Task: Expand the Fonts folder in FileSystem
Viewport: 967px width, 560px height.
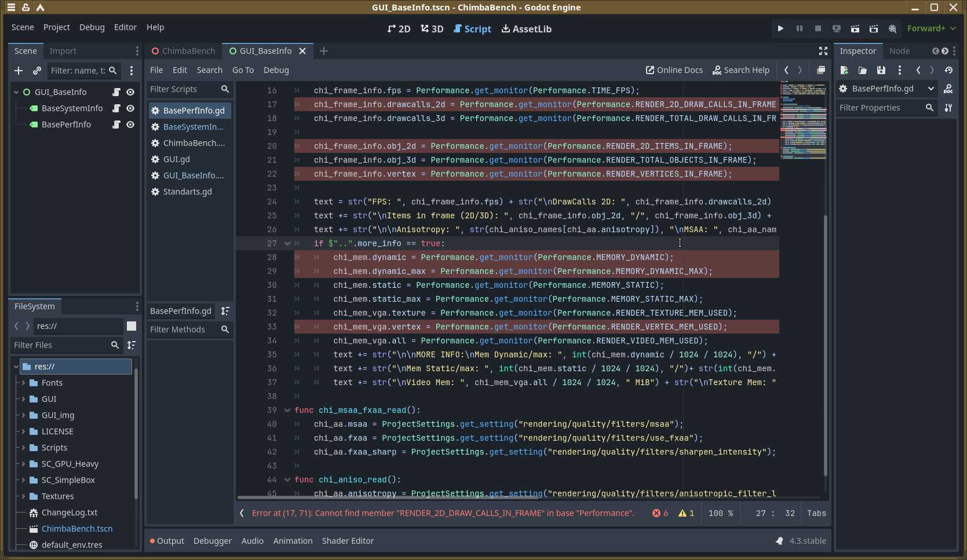Action: click(x=23, y=383)
